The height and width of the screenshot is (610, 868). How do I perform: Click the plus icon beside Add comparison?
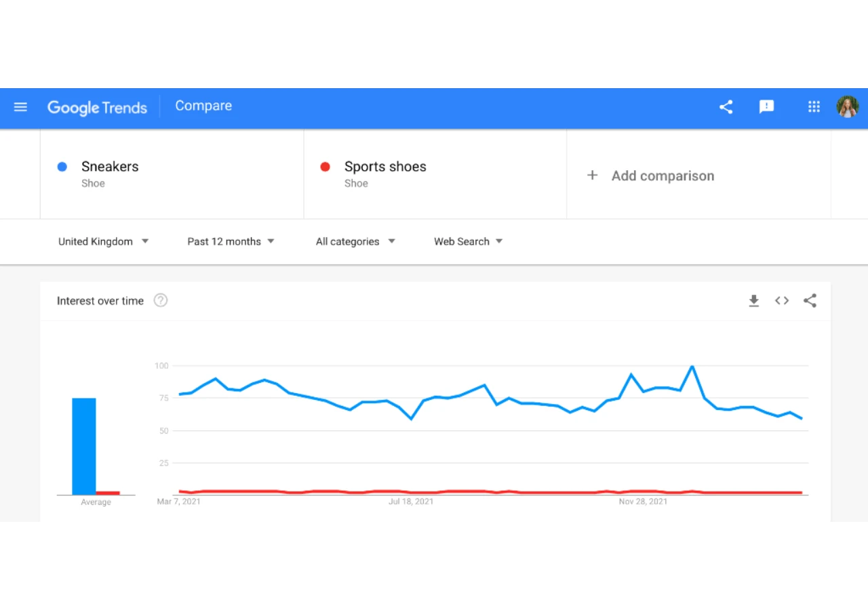tap(592, 175)
